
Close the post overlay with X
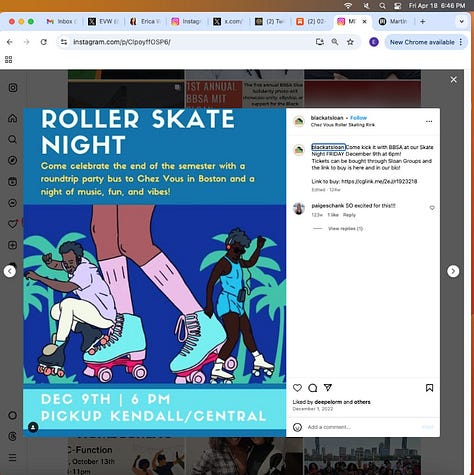[453, 80]
